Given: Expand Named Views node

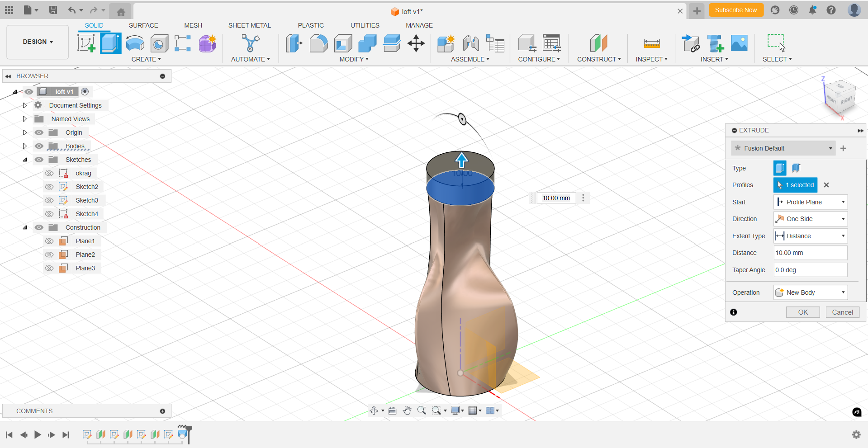Looking at the screenshot, I should [x=25, y=119].
